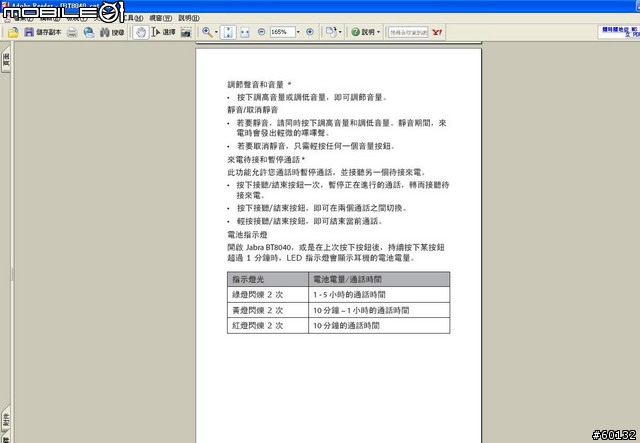
Task: Click the 選擇 select tool label
Action: click(x=169, y=32)
